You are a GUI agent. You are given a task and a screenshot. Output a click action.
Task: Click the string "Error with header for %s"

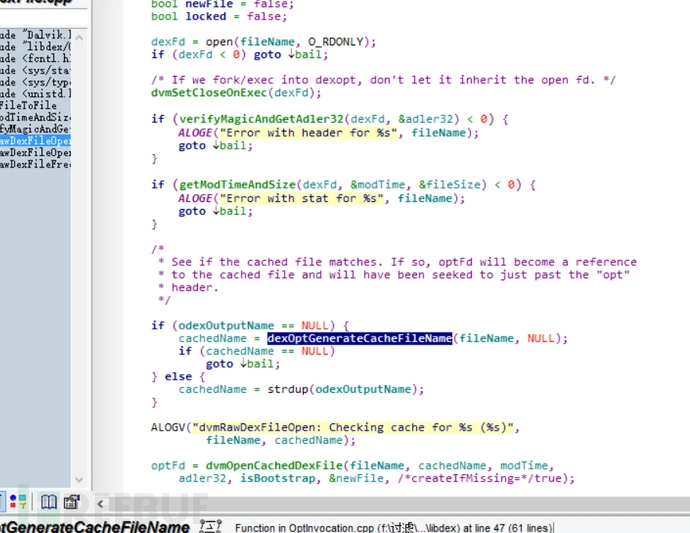(308, 133)
